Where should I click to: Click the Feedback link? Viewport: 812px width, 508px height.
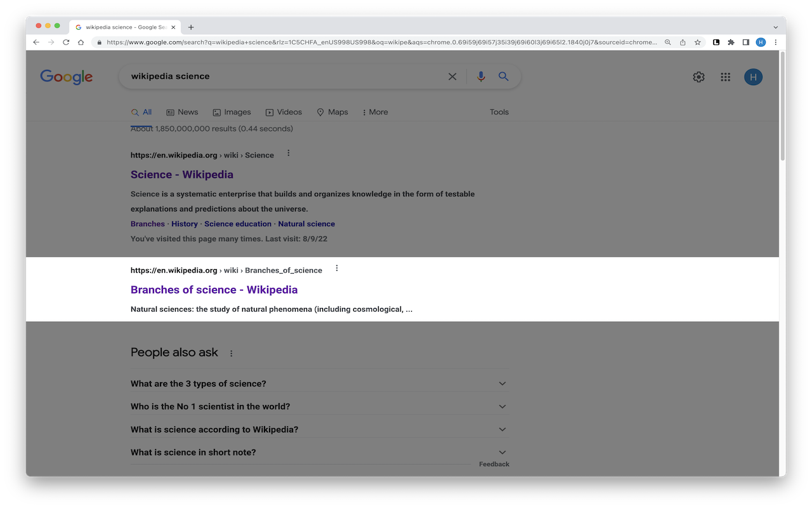pyautogui.click(x=494, y=464)
